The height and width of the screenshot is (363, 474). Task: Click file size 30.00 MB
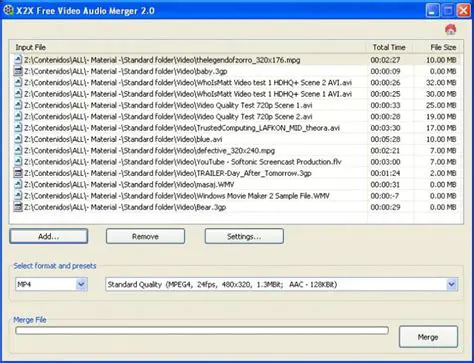pyautogui.click(x=441, y=94)
